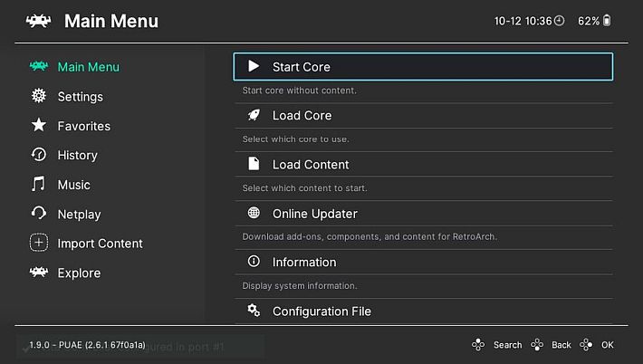Open the Configuration File entry
Viewport: 643px width, 364px height.
click(424, 311)
